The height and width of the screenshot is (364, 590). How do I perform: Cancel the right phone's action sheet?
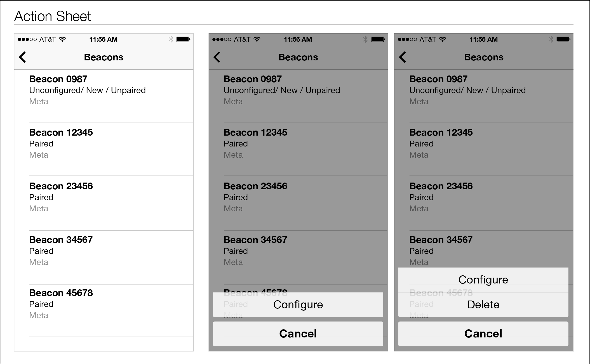pos(483,334)
